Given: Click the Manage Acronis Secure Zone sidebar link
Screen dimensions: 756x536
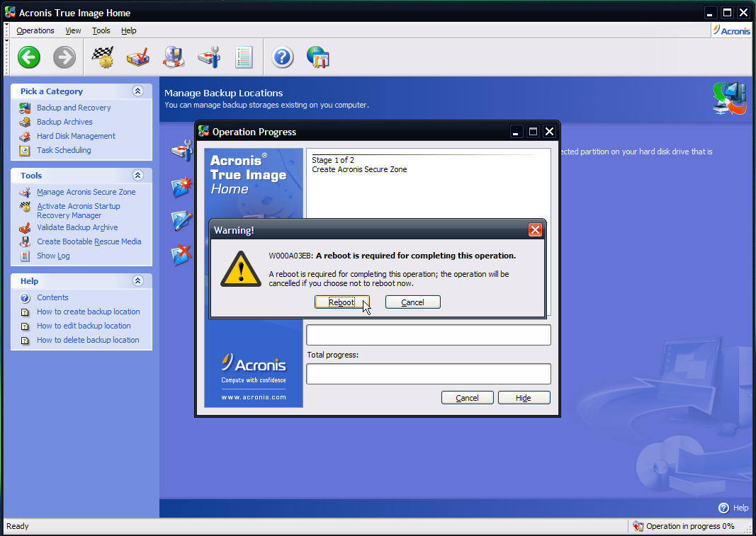Looking at the screenshot, I should 86,192.
